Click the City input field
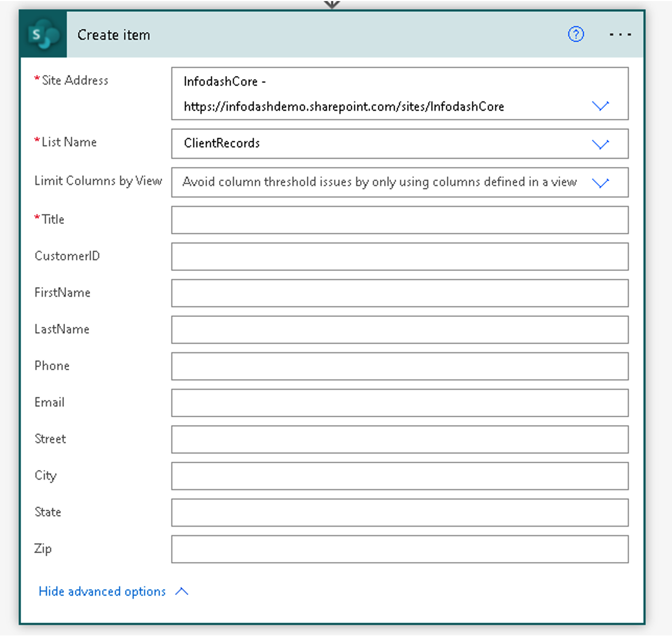Screen dimensions: 672x637 400,476
